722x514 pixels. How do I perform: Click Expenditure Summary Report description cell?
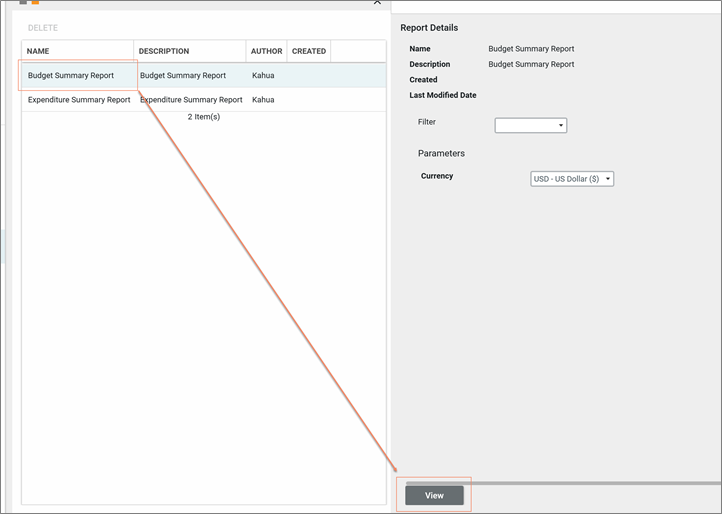coord(191,100)
